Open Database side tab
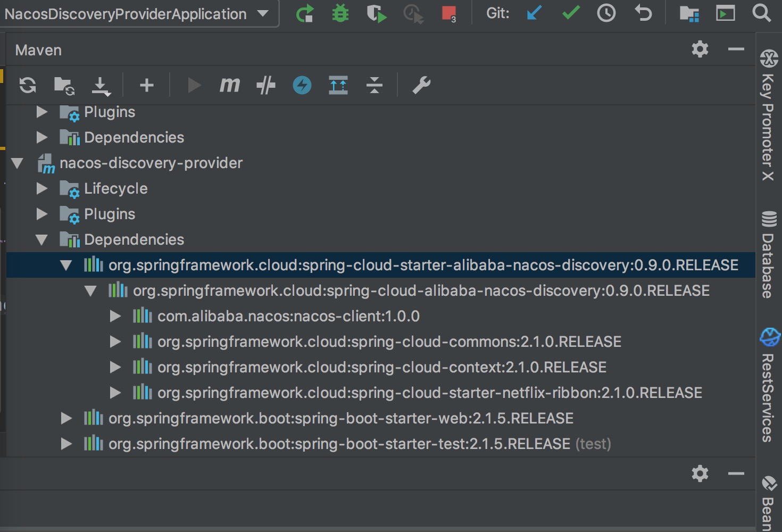 tap(769, 254)
